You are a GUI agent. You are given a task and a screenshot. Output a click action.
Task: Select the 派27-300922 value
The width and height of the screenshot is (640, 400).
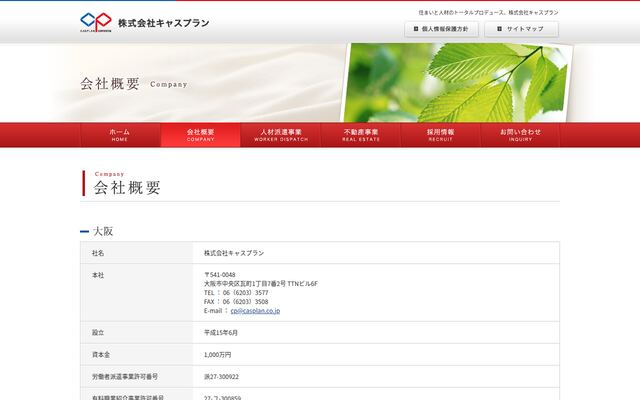(x=221, y=376)
